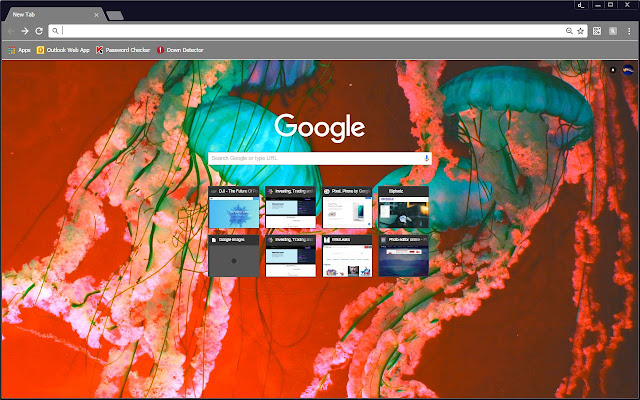Click the zoom magnifier icon in the address bar
Viewport: 640px width, 400px height.
569,31
